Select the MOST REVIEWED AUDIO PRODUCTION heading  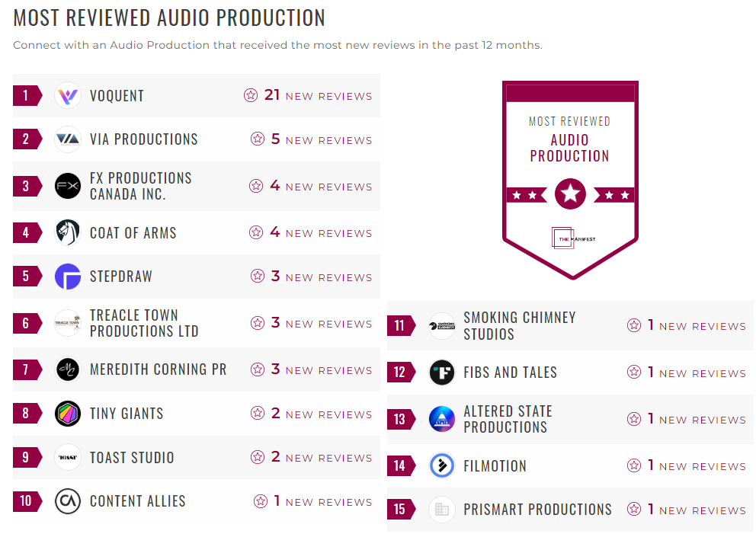click(x=168, y=17)
